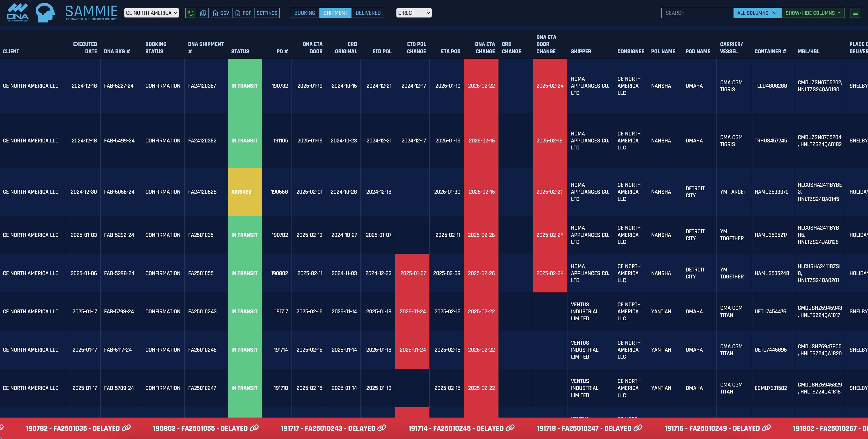Sort by ETD POL CHANGE column header
The height and width of the screenshot is (439, 868).
pyautogui.click(x=416, y=48)
